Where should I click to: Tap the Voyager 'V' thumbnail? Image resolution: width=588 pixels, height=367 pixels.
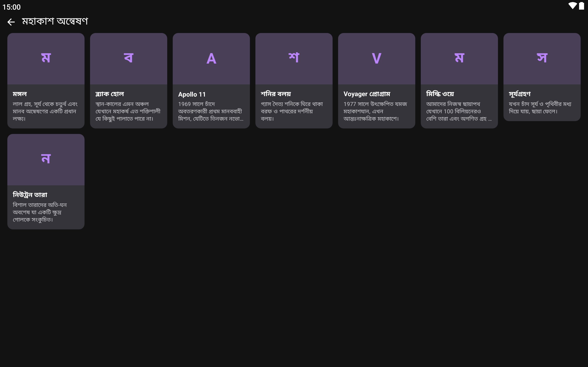376,58
